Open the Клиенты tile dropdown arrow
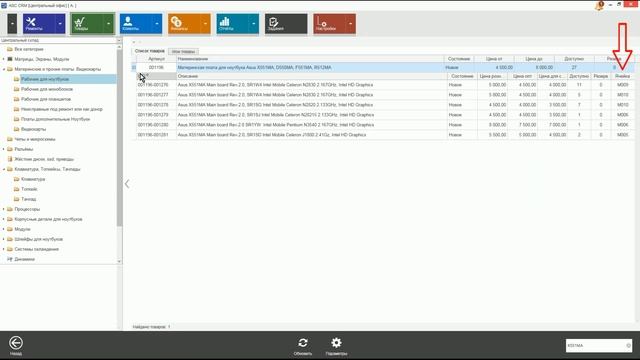640x360 pixels. [157, 23]
